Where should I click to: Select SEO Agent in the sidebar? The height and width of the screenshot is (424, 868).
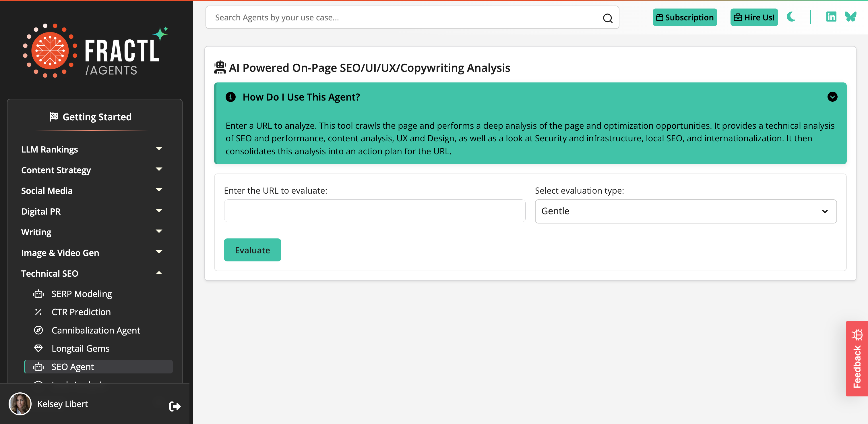tap(72, 367)
